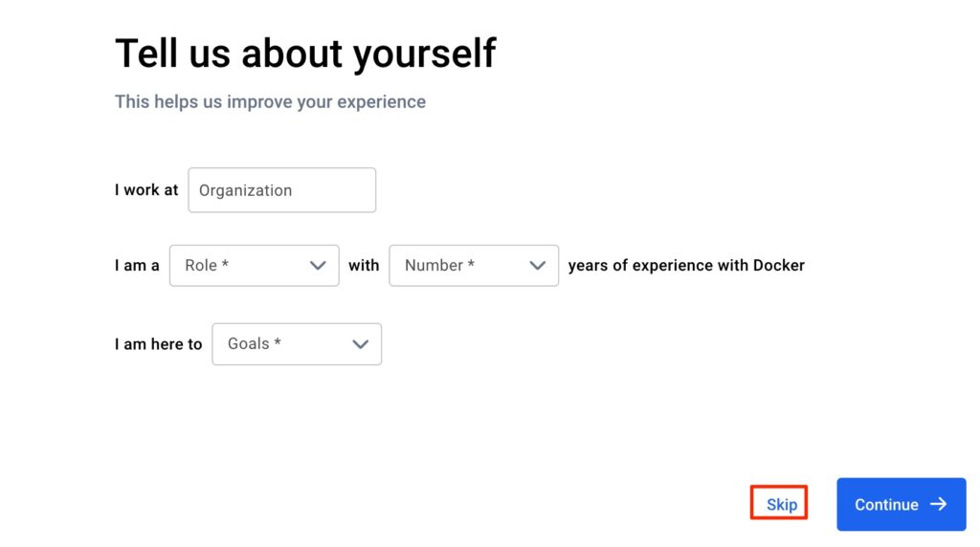Click the chevron arrow of Role dropdown

pyautogui.click(x=318, y=266)
